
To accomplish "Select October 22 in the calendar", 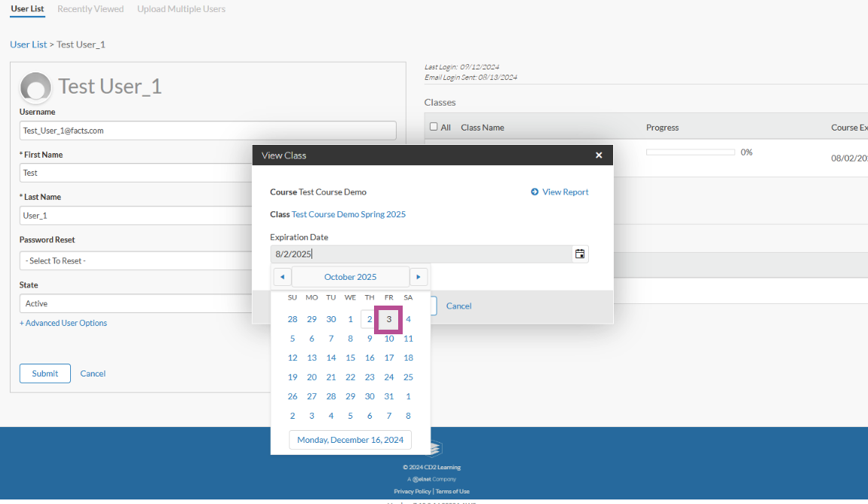I will point(351,377).
